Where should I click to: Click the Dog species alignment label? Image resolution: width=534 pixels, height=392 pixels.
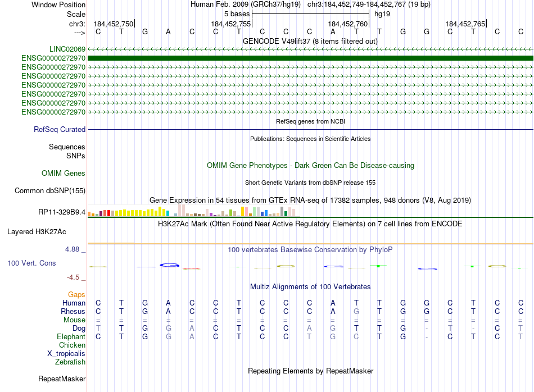coord(79,329)
